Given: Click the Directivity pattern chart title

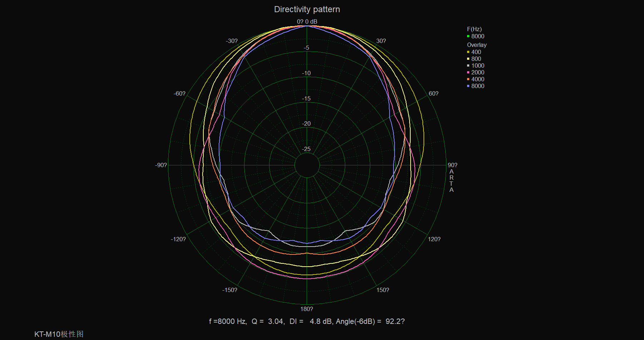Looking at the screenshot, I should tap(307, 9).
